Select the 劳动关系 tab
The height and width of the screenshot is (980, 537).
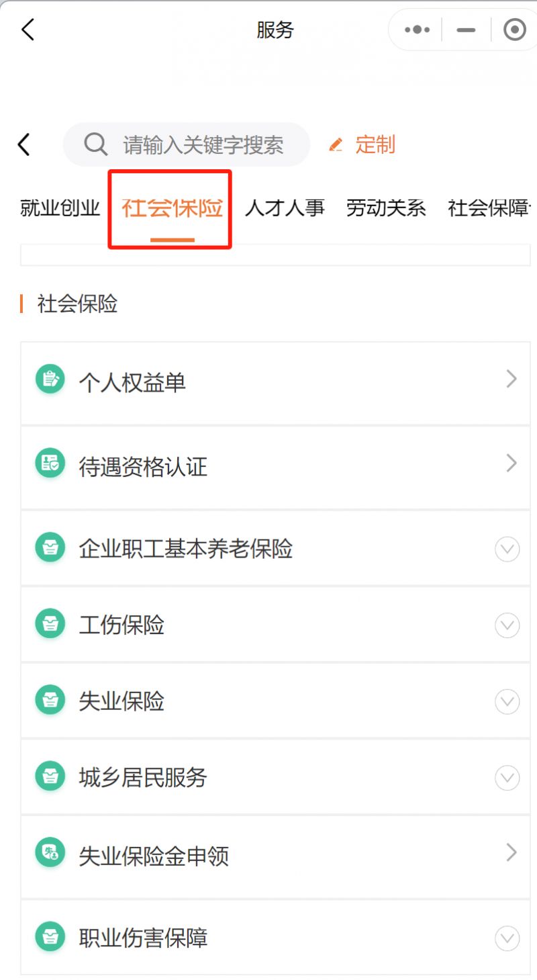[386, 208]
